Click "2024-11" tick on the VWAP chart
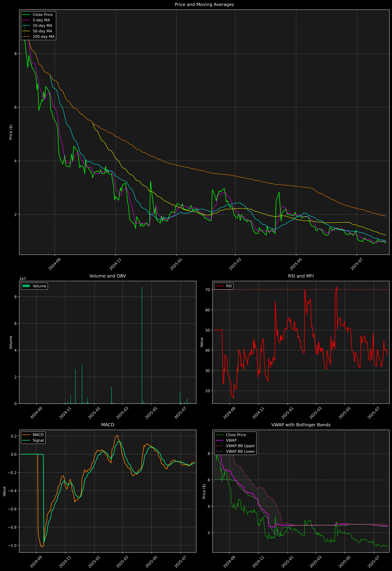 tap(258, 562)
